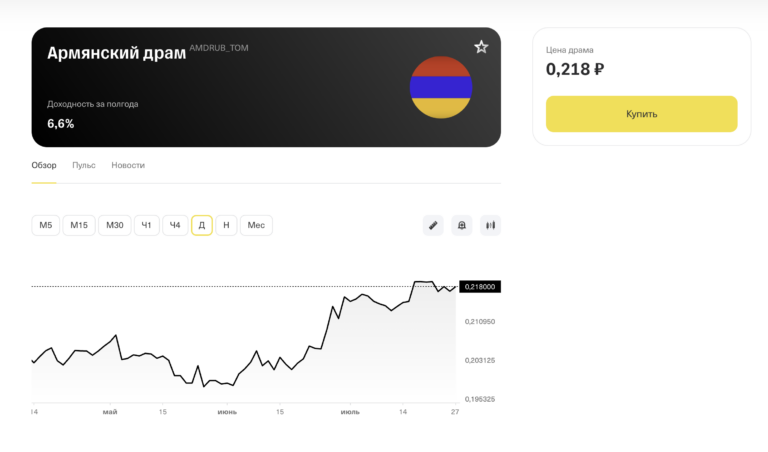Viewport: 768px width, 452px height.
Task: Click the chart peak in mid-July
Action: [x=423, y=282]
